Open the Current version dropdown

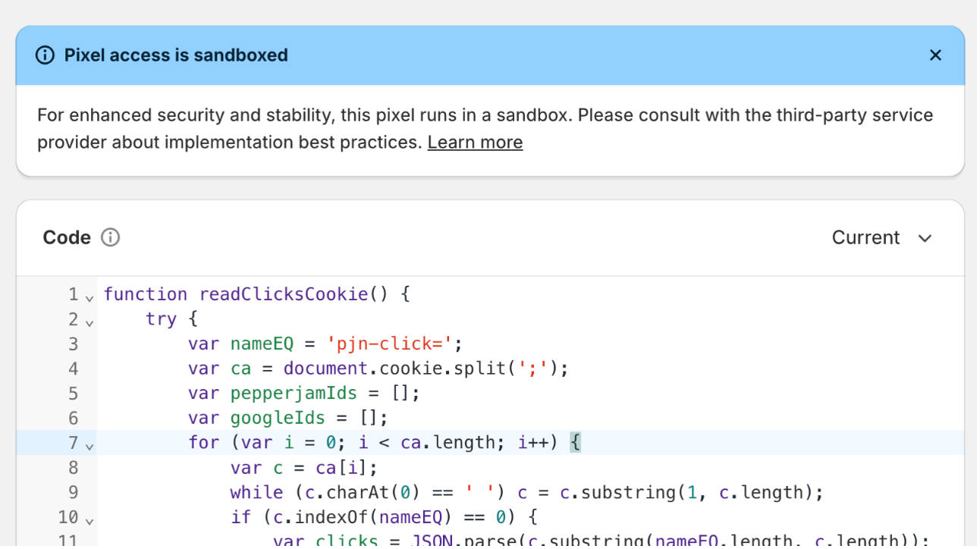[x=881, y=237]
